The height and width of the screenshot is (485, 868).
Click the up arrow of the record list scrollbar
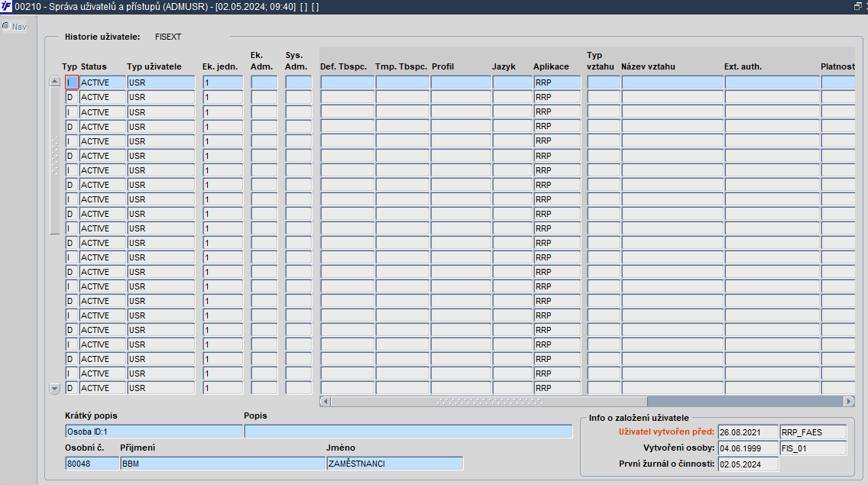(x=54, y=82)
